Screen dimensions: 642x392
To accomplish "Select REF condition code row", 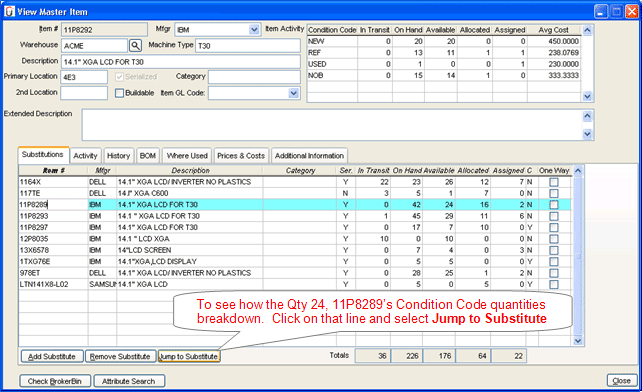I will pos(443,53).
